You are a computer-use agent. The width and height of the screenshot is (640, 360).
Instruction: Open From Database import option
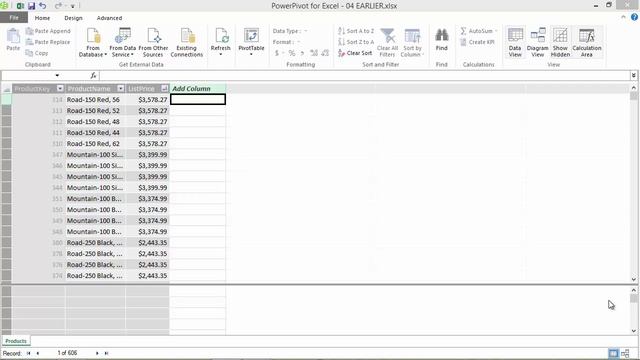point(93,42)
